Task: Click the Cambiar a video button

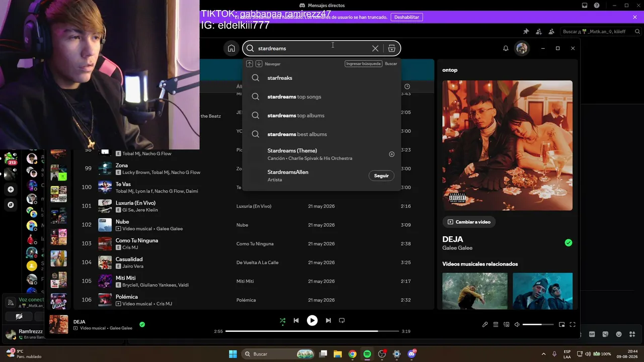Action: pos(469,222)
